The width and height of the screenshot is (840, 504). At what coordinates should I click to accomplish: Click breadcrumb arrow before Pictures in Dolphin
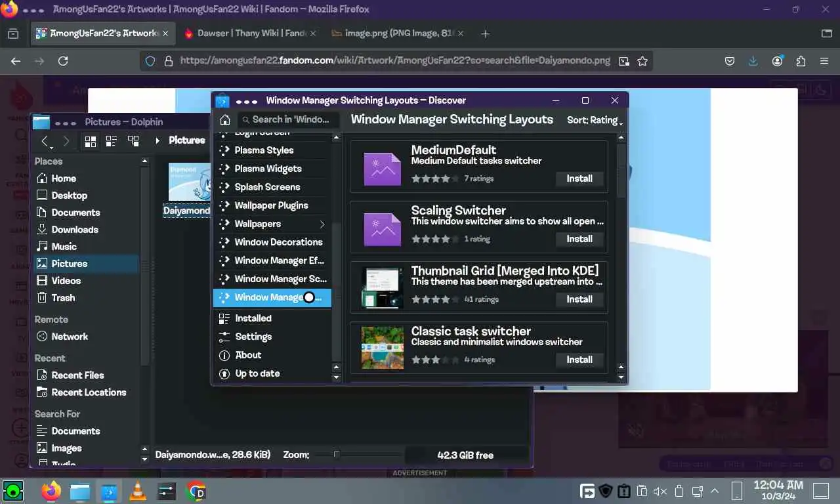pyautogui.click(x=157, y=140)
